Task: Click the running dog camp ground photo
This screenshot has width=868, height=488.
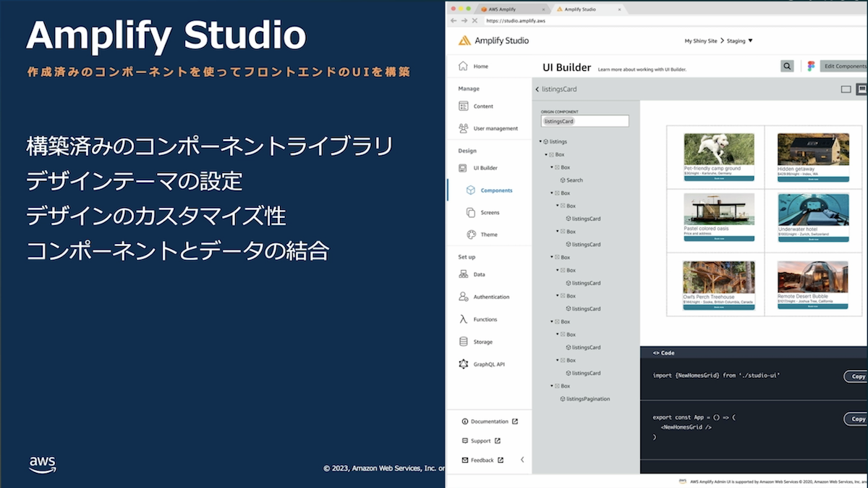Action: (719, 149)
